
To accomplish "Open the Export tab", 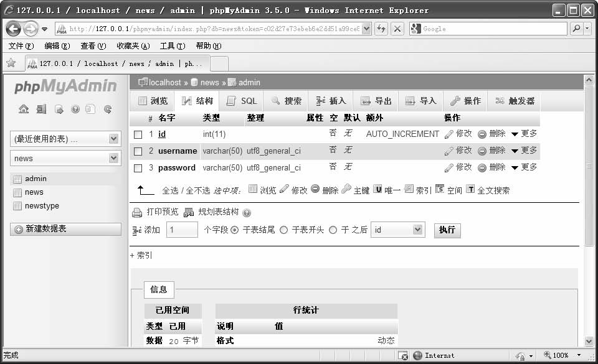I will (376, 101).
